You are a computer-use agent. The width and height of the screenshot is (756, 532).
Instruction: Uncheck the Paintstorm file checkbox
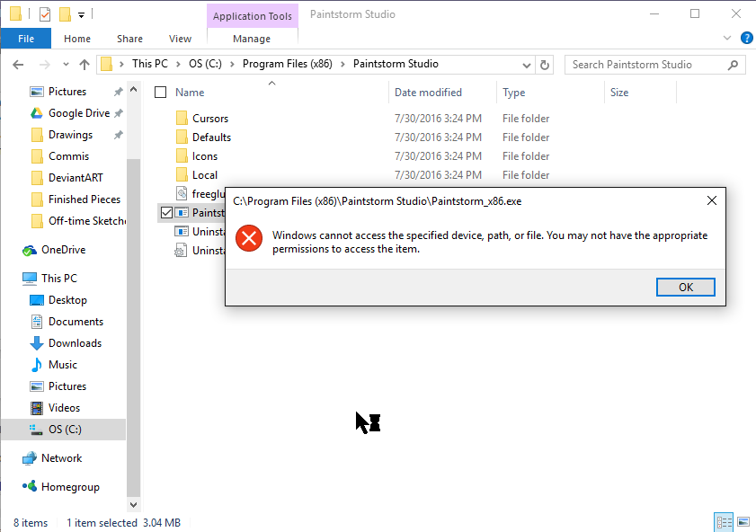[166, 212]
